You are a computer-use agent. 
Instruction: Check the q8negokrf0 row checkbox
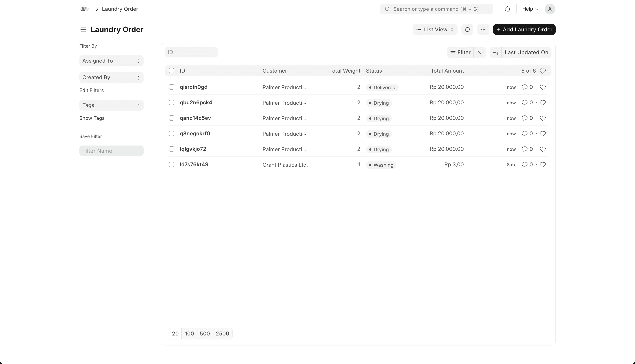pyautogui.click(x=171, y=133)
